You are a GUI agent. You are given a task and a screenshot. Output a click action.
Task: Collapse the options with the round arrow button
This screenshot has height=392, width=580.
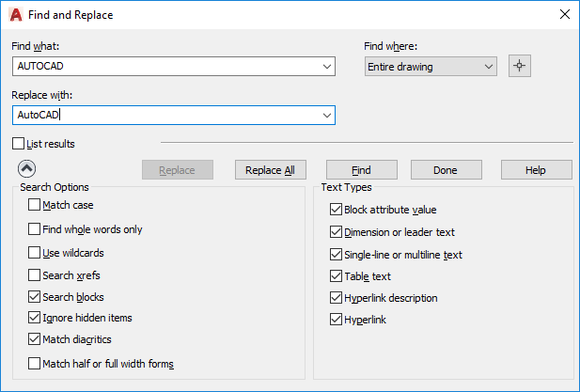pyautogui.click(x=26, y=169)
